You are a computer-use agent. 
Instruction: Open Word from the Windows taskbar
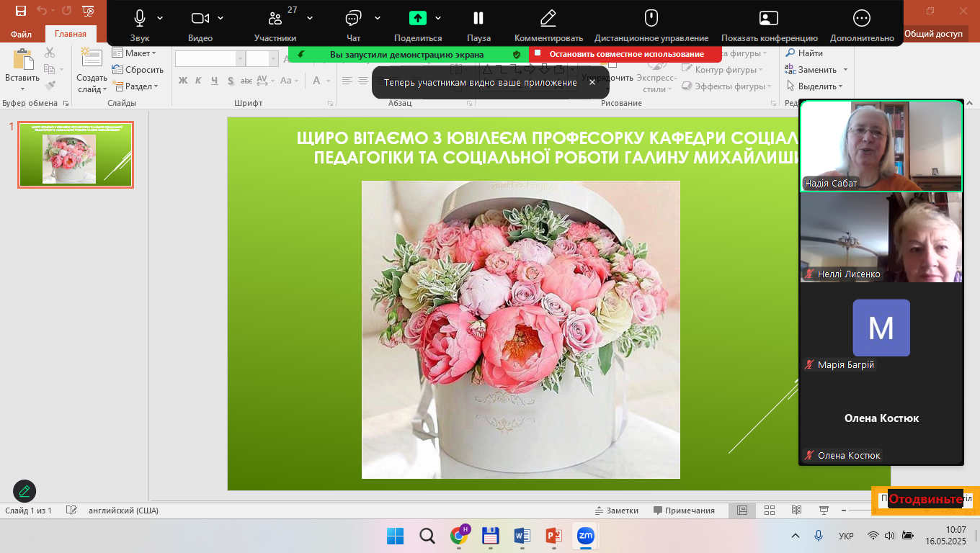[522, 536]
